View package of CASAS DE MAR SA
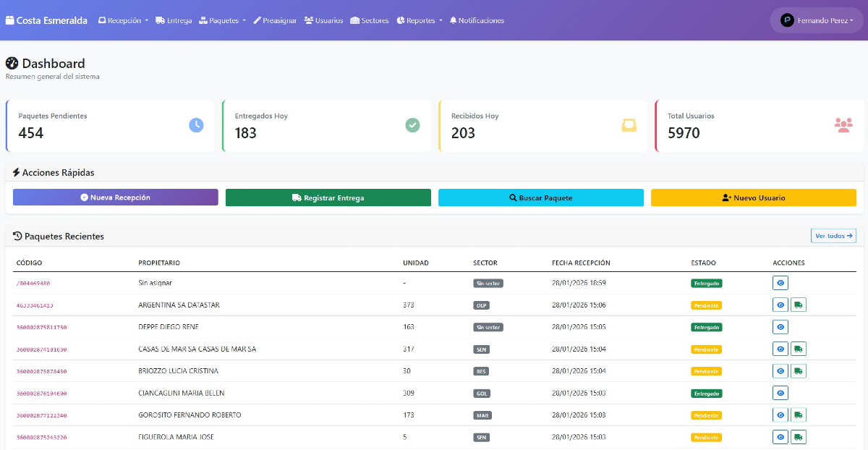The image size is (868, 450). click(x=780, y=349)
